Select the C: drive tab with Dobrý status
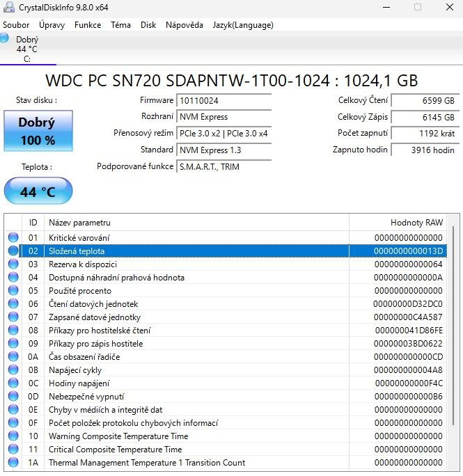Screen dimensions: 463x476 click(28, 49)
